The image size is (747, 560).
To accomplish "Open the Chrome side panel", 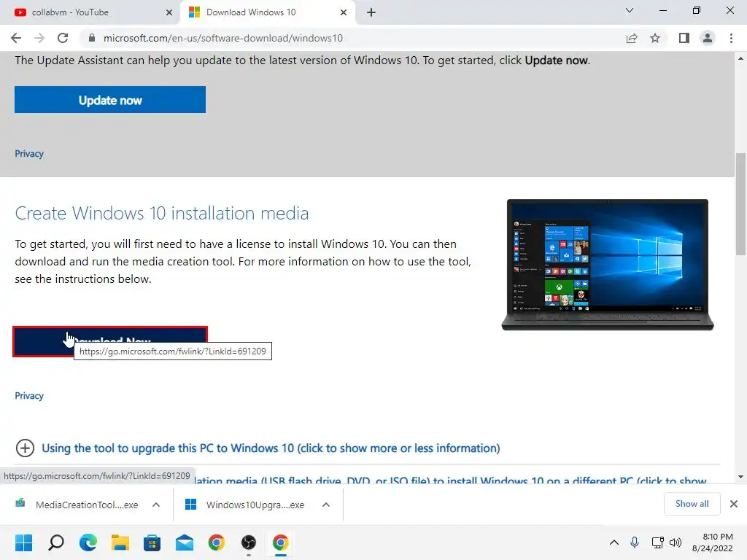I will [684, 38].
